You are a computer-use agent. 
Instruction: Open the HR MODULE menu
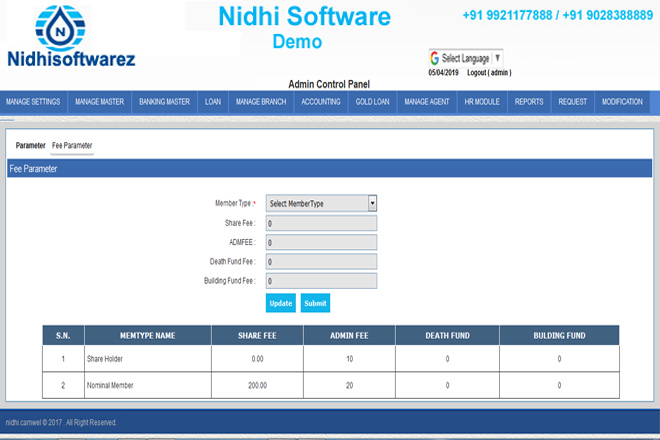(x=482, y=102)
